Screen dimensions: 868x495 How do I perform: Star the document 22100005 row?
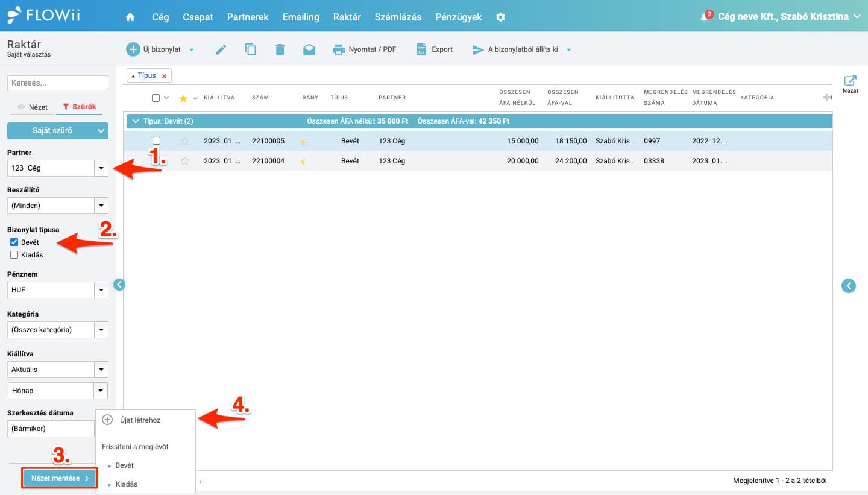pyautogui.click(x=185, y=141)
